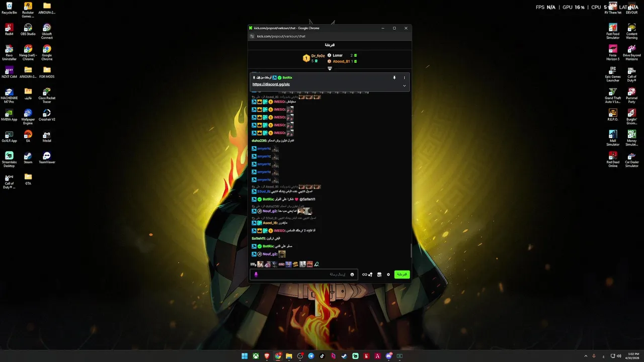Image resolution: width=644 pixels, height=362 pixels.
Task: Open Medal desktop shortcut
Action: (47, 137)
